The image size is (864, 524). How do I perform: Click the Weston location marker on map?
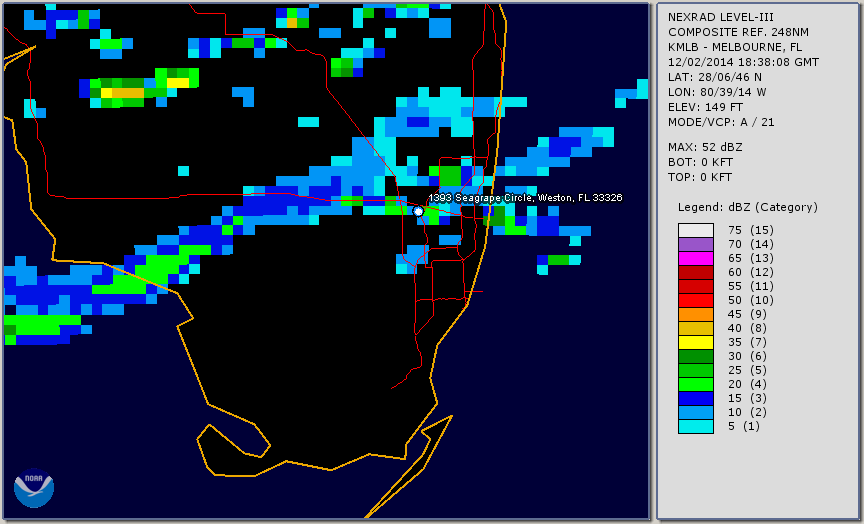click(418, 211)
